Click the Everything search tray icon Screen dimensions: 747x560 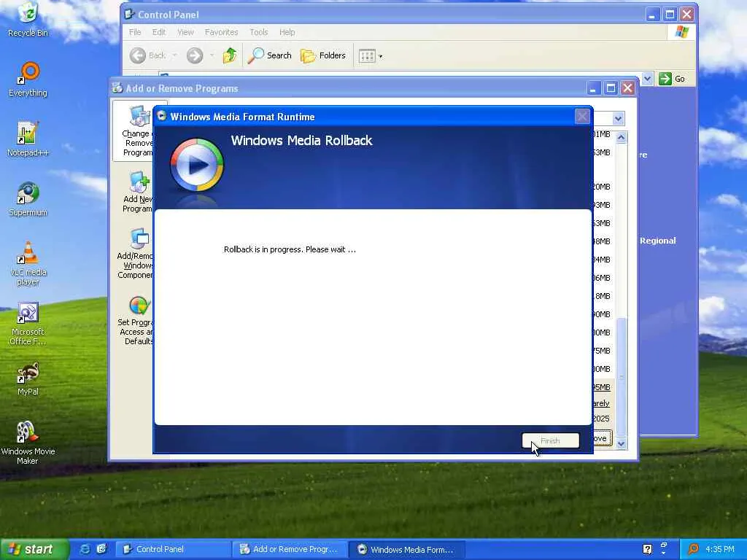693,549
